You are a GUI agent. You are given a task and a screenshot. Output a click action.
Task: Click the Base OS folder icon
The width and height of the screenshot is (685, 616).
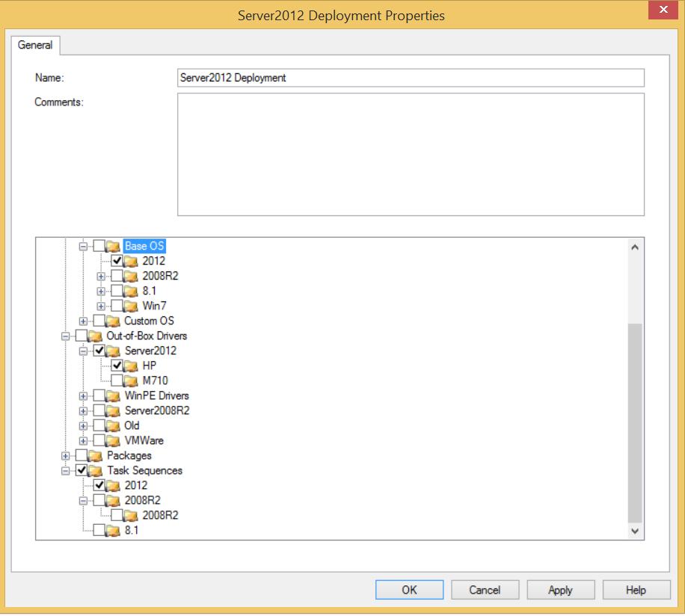pyautogui.click(x=113, y=247)
